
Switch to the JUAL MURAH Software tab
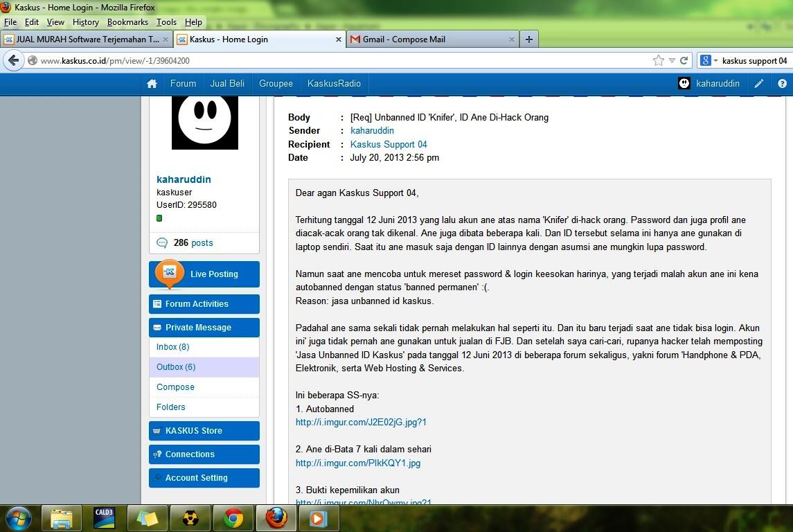click(87, 39)
